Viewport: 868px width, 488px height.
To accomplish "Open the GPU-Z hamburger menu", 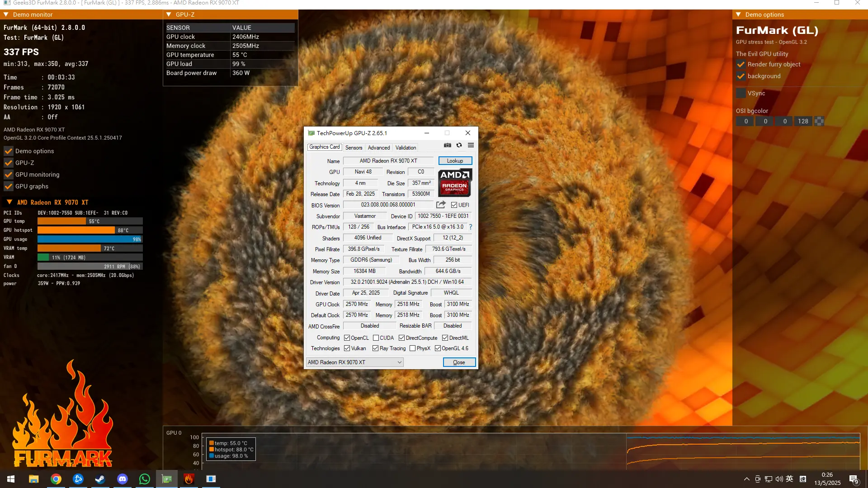I will click(471, 145).
